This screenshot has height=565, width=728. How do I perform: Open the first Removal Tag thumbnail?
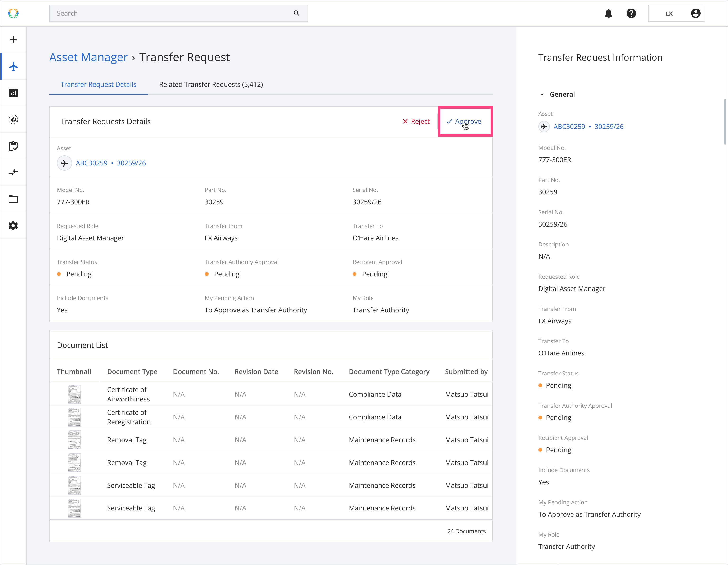point(74,440)
